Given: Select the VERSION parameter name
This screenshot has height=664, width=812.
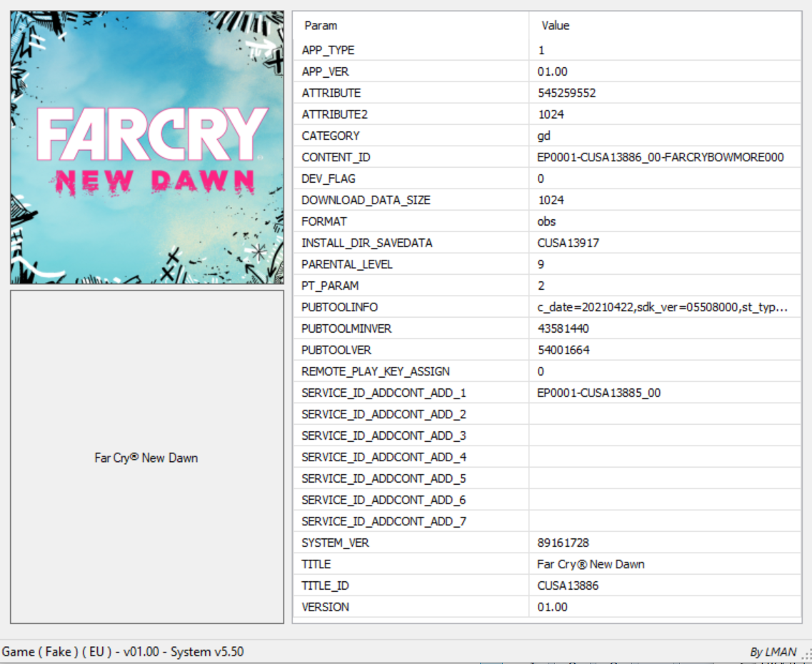Looking at the screenshot, I should pyautogui.click(x=325, y=607).
